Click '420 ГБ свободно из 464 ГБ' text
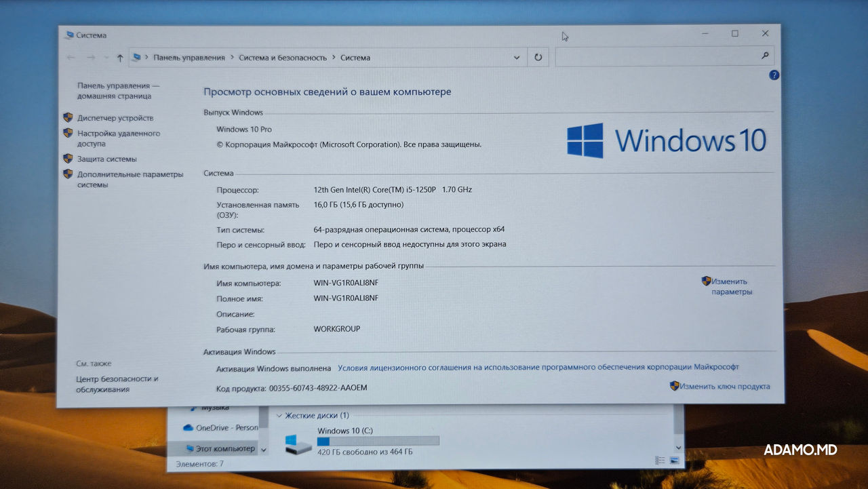The image size is (868, 489). tap(365, 452)
